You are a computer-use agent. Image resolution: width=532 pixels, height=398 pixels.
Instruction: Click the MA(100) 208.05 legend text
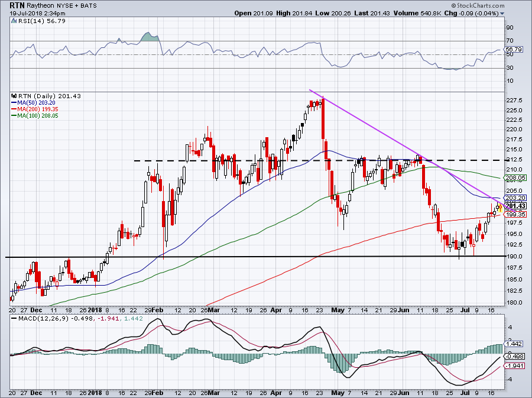pos(38,115)
